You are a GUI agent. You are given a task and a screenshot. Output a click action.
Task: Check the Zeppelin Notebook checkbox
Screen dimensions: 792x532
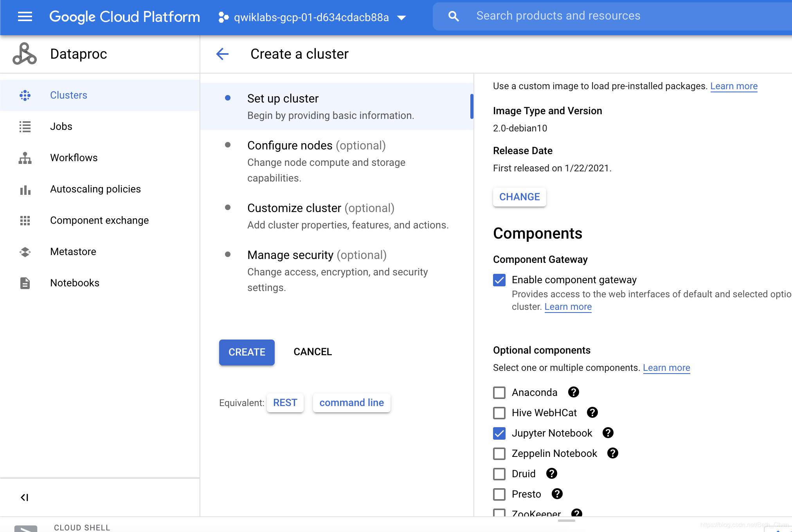click(x=499, y=453)
